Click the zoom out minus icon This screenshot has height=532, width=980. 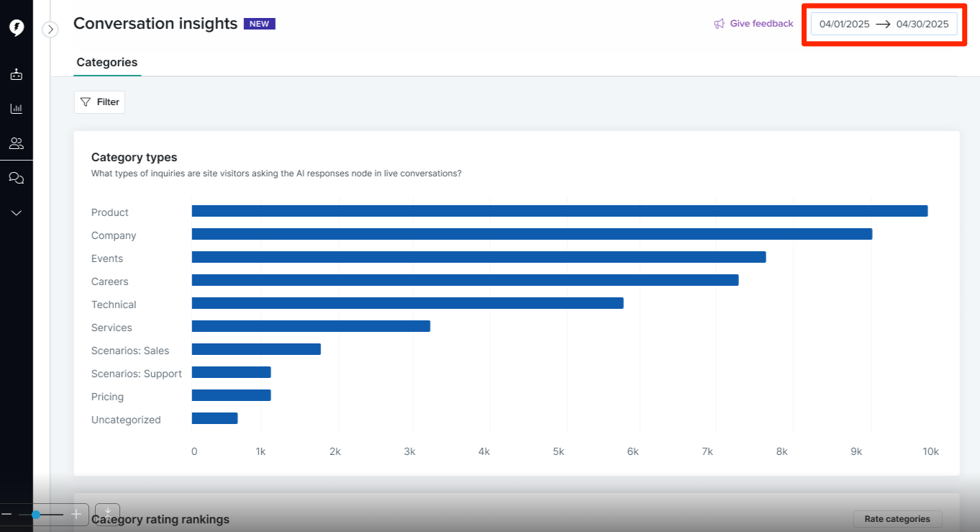6,514
